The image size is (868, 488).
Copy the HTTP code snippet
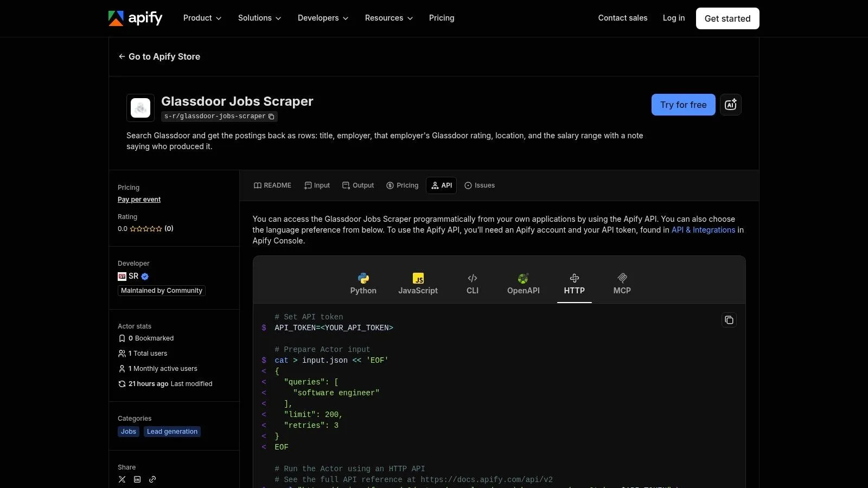[729, 320]
